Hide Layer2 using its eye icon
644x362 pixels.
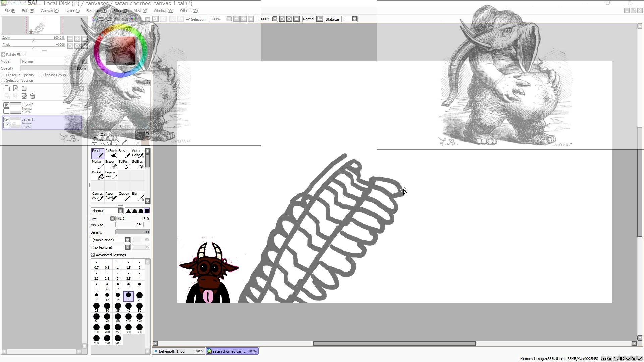click(6, 105)
